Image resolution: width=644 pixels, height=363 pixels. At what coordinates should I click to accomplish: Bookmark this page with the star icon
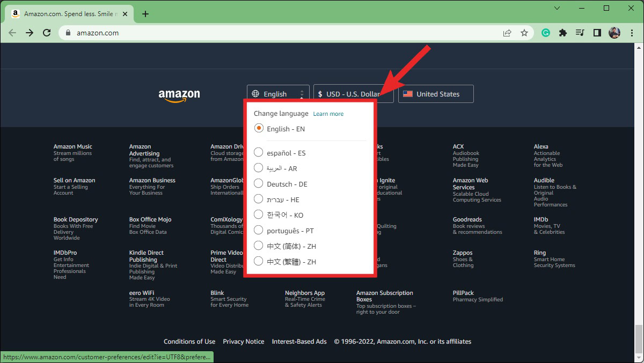point(524,33)
